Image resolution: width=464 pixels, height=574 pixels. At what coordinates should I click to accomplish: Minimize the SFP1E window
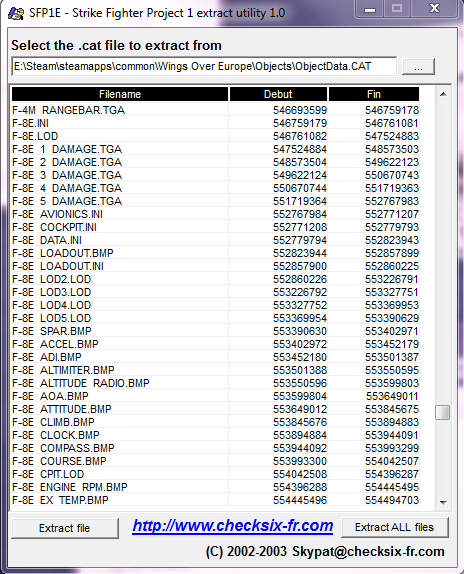pyautogui.click(x=370, y=9)
